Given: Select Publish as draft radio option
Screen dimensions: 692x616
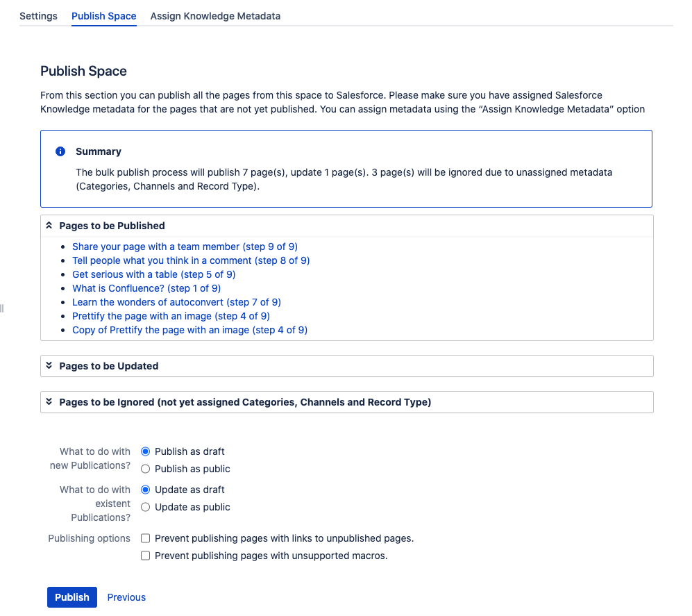Looking at the screenshot, I should tap(146, 451).
